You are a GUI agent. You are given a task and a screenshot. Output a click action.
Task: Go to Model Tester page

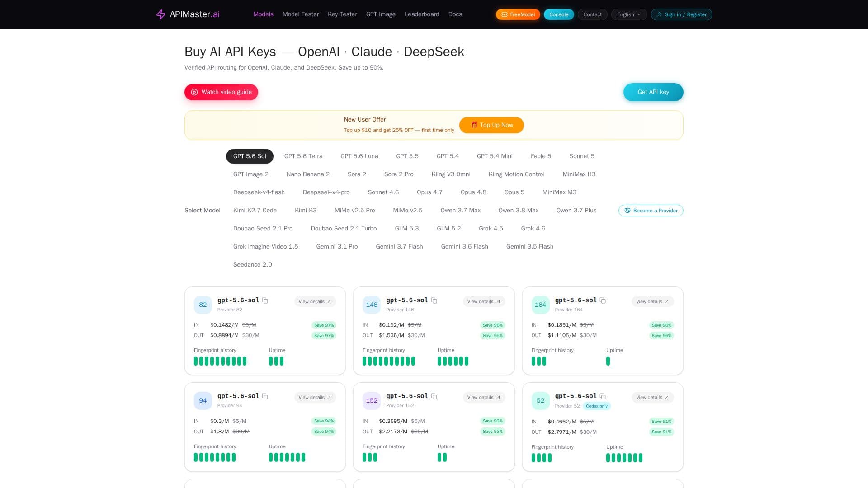[x=301, y=14]
